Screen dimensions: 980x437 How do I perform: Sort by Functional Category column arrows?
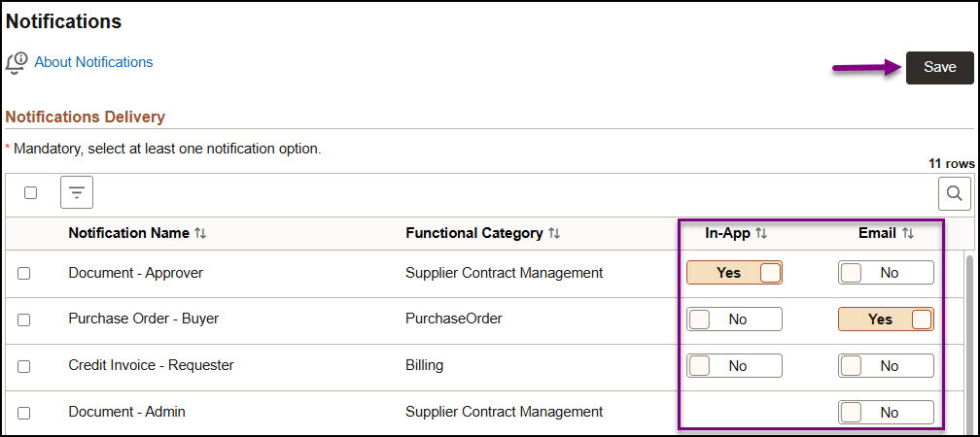[x=554, y=233]
